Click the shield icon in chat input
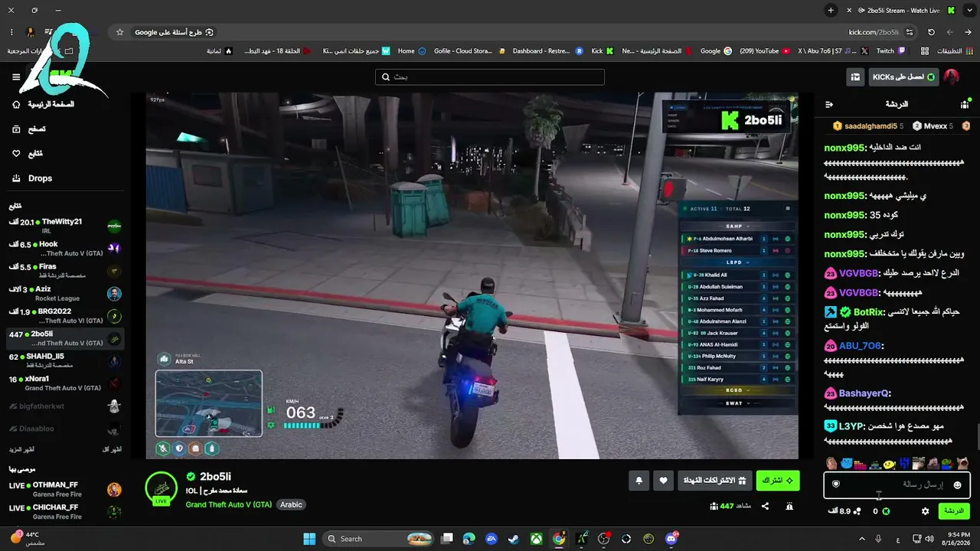This screenshot has height=551, width=980. click(x=836, y=484)
